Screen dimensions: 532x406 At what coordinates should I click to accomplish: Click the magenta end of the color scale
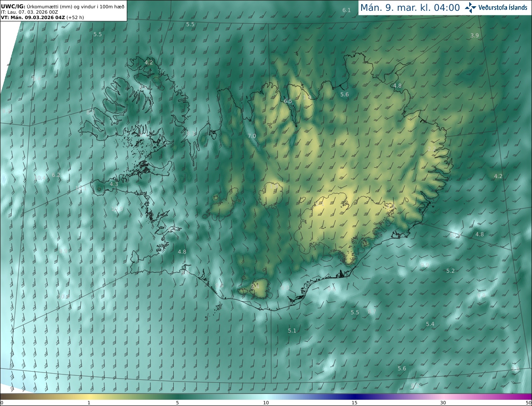tap(528, 397)
